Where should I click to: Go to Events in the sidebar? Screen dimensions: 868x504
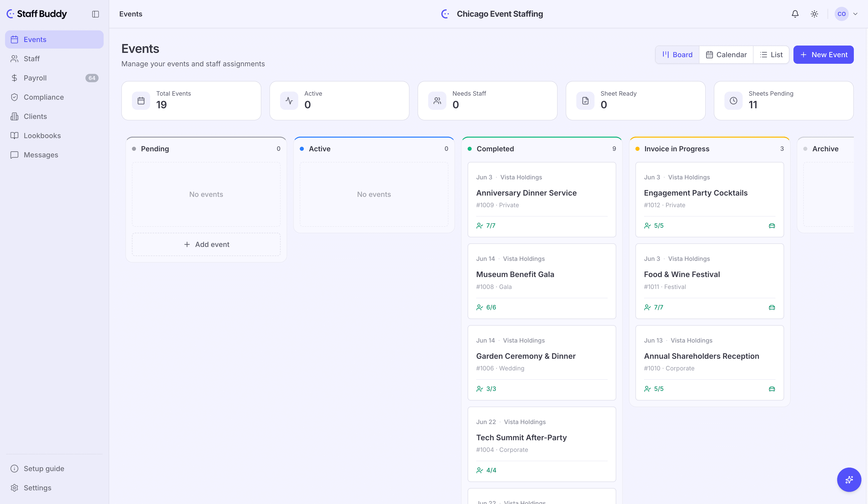54,39
